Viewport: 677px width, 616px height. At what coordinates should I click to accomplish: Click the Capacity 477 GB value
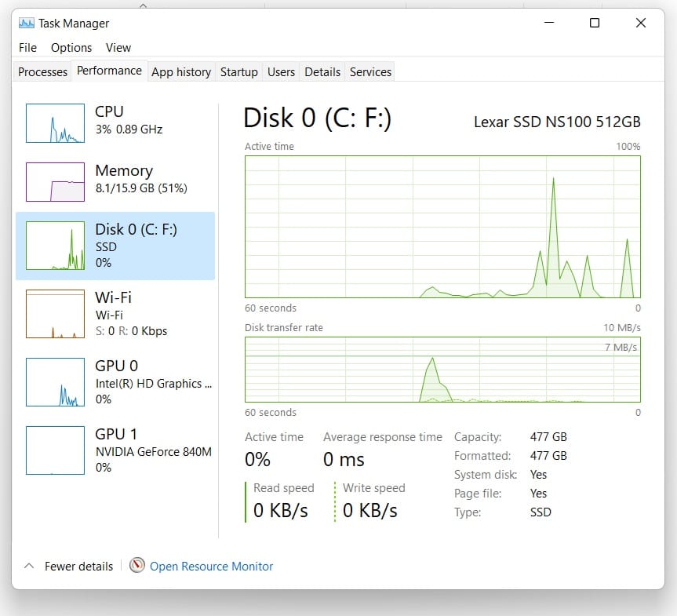548,437
